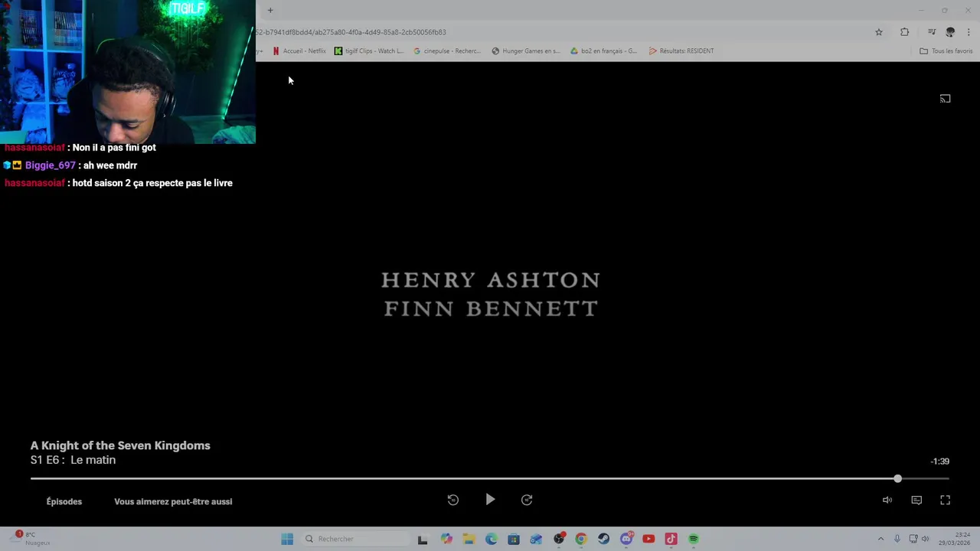Switch to Google Chrome in the taskbar
The width and height of the screenshot is (980, 551).
tap(581, 539)
